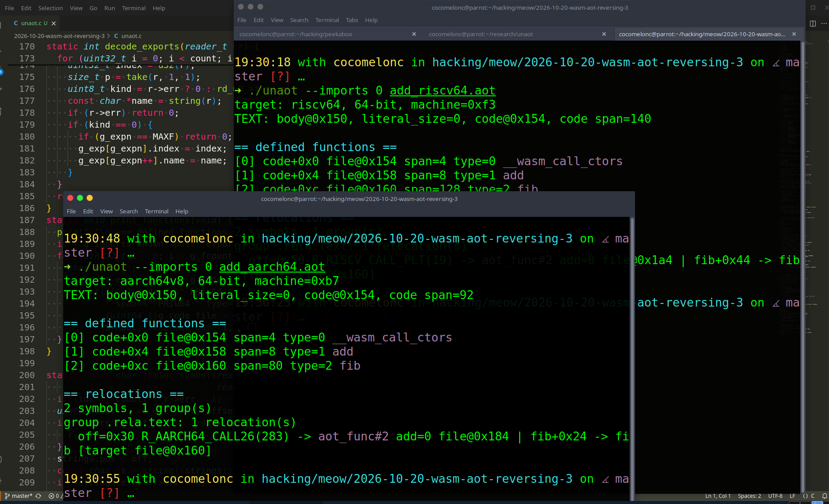Screen dimensions: 829x504
Task: Open the View menu in the front terminal
Action: (x=106, y=211)
